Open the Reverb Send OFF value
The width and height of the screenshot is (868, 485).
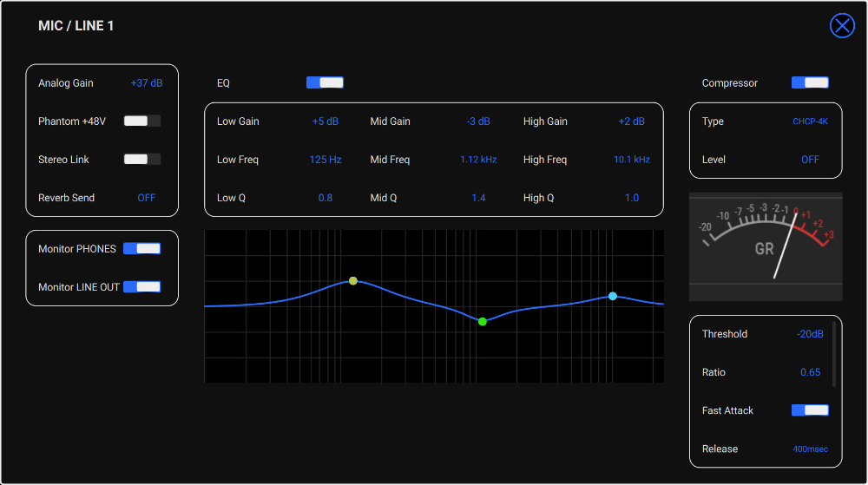click(x=147, y=198)
